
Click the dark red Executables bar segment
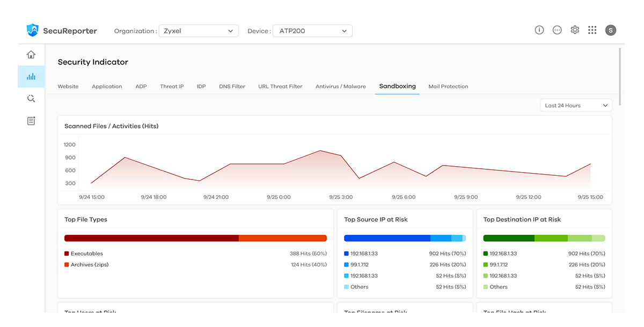coord(151,238)
